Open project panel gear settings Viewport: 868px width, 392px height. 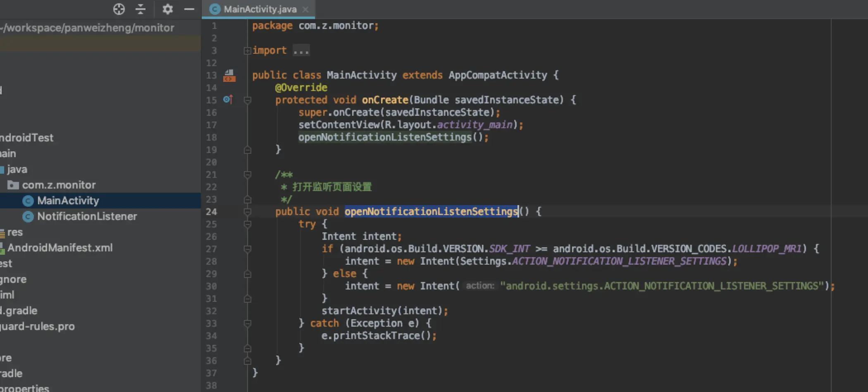coord(167,9)
